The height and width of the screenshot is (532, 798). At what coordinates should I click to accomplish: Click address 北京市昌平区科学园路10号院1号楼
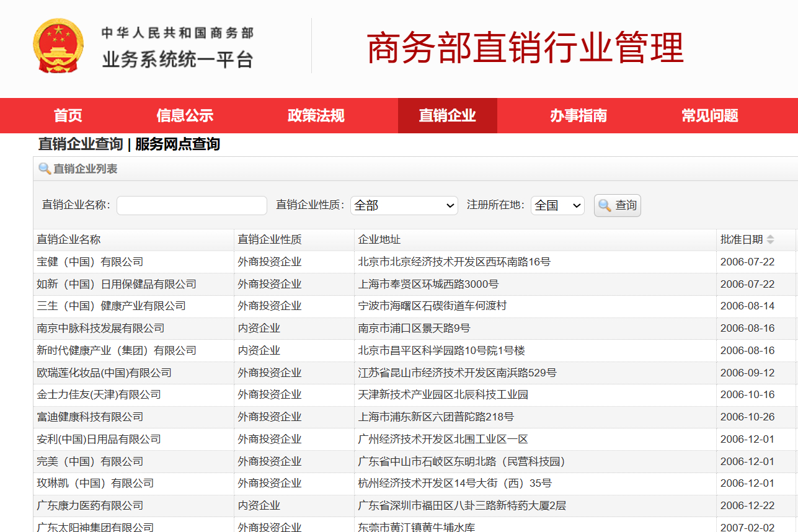coord(441,350)
